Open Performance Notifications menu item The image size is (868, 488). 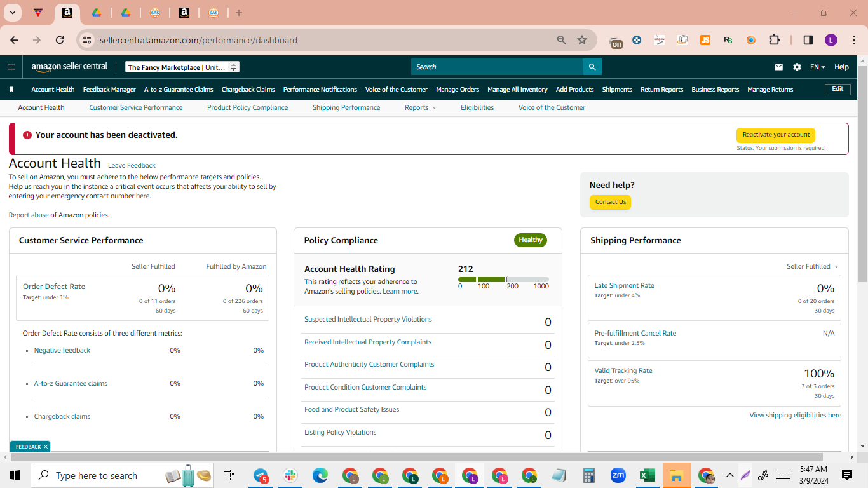coord(320,90)
